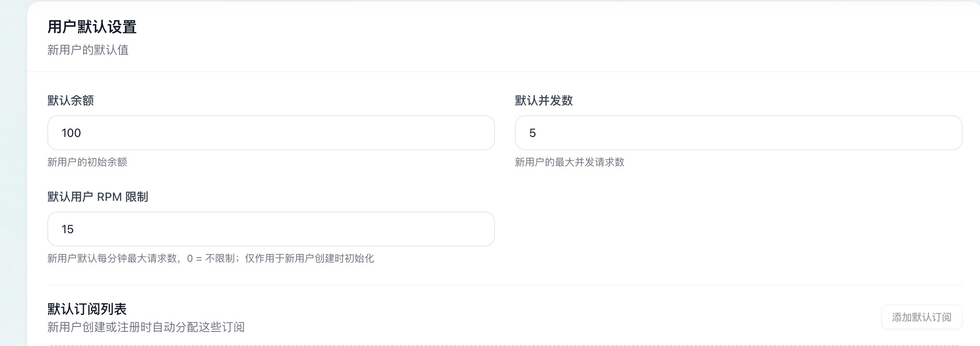Focus the 默认并发数 input box
The width and height of the screenshot is (980, 346).
pos(738,133)
